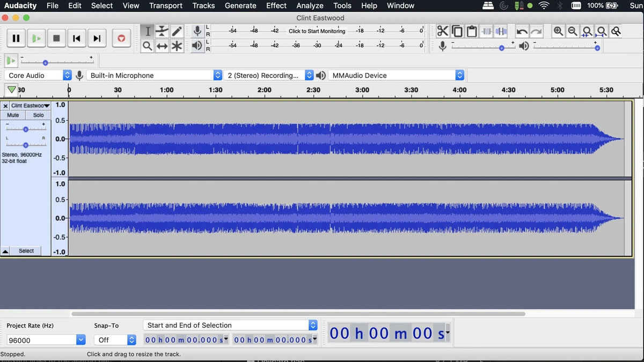Click the Zoom In magnifier icon
This screenshot has width=644, height=362.
(x=558, y=32)
